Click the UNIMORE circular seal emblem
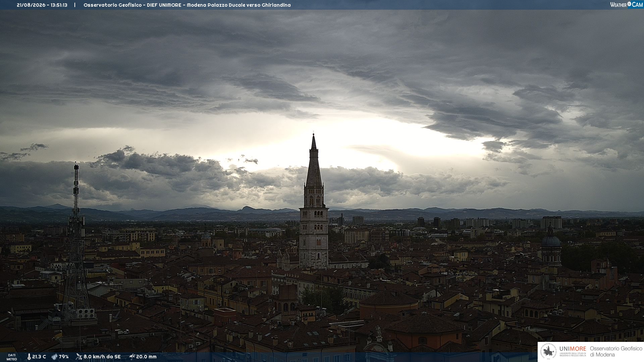This screenshot has height=362, width=644. tap(548, 352)
